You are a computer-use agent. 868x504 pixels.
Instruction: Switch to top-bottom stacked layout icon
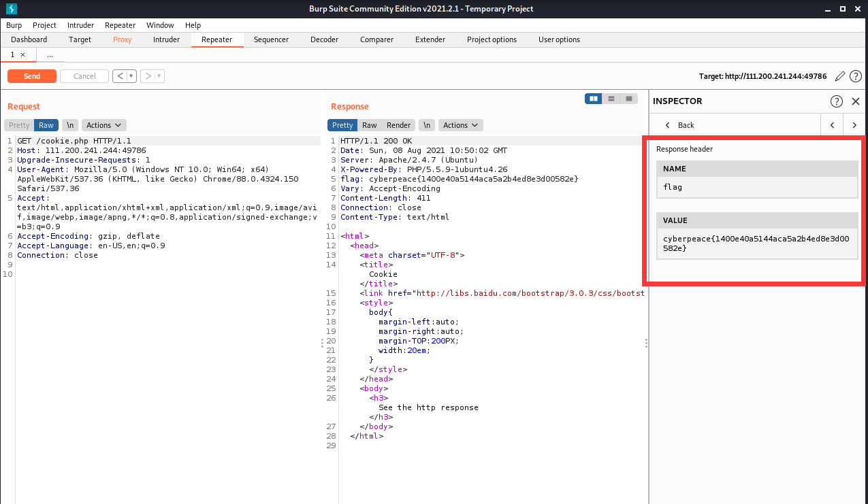point(611,99)
